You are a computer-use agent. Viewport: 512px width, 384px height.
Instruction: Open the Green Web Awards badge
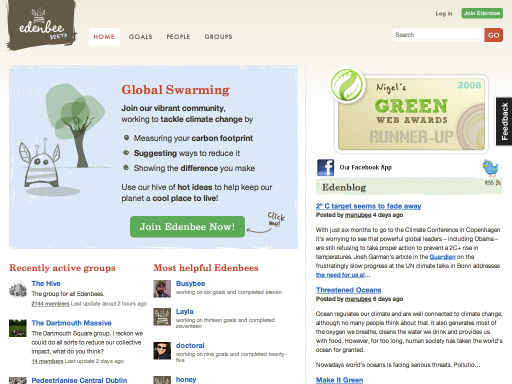click(409, 111)
